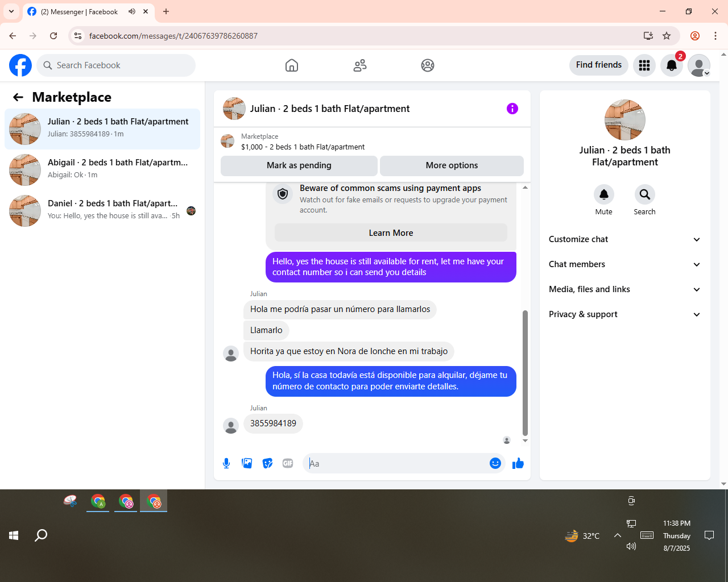
Task: View site information in address bar
Action: tap(78, 36)
